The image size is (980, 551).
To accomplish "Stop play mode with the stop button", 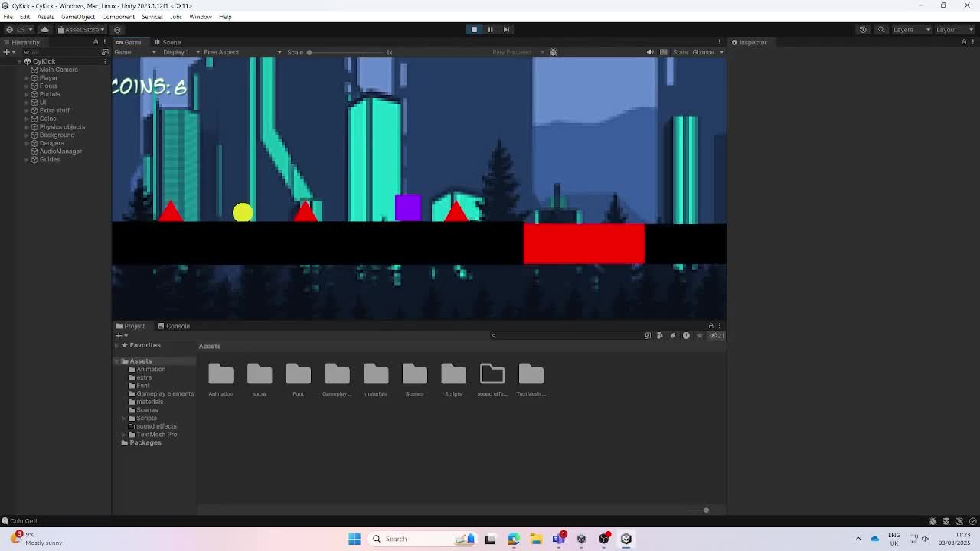I will [474, 29].
